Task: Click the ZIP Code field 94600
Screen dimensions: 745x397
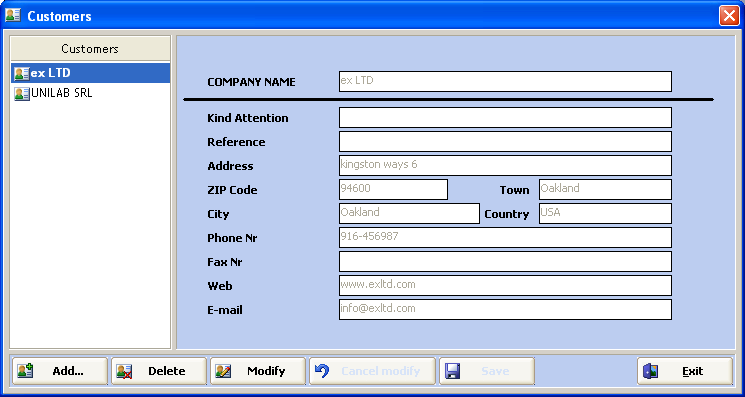Action: [x=393, y=189]
